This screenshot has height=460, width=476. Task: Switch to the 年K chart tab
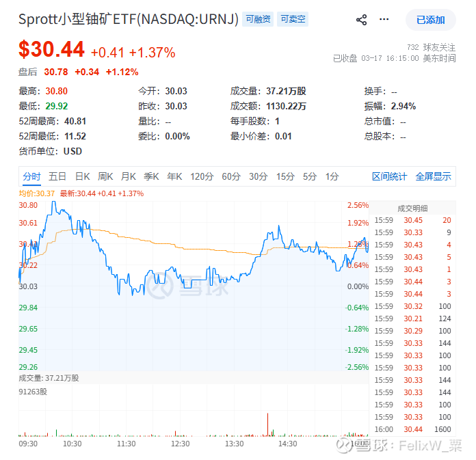pyautogui.click(x=174, y=176)
